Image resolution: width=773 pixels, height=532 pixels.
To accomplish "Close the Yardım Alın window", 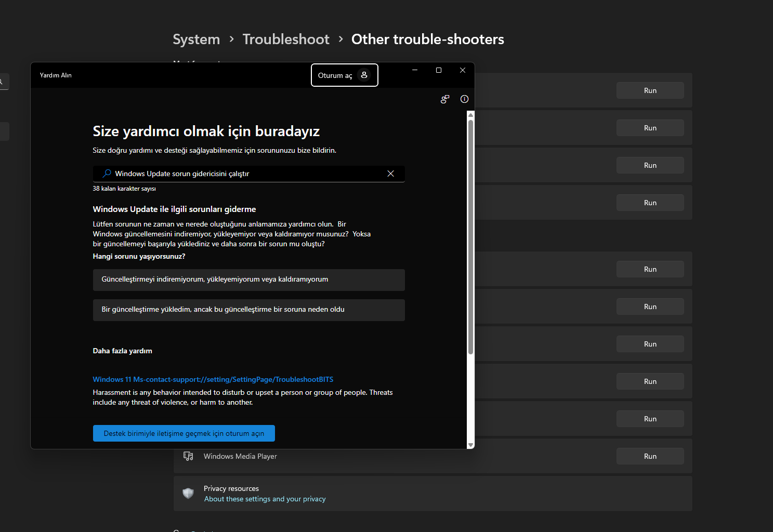I will tap(463, 70).
